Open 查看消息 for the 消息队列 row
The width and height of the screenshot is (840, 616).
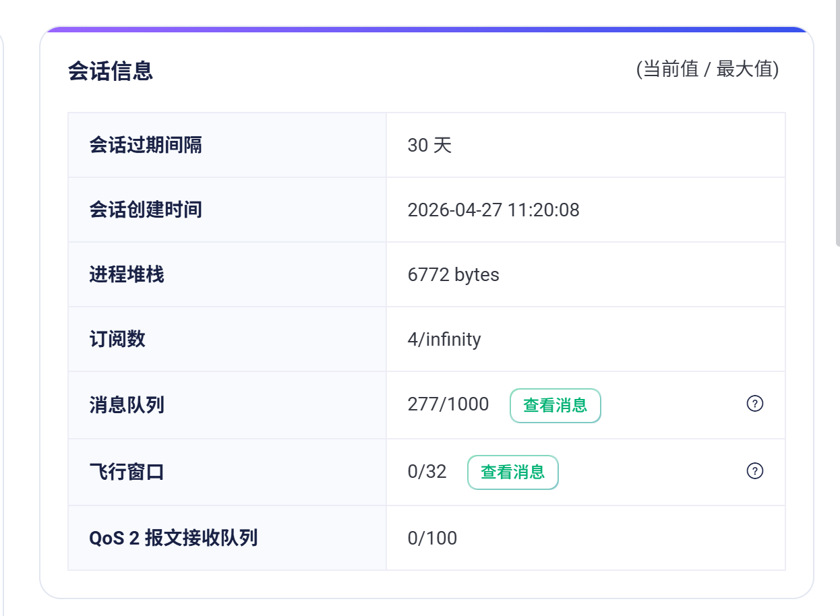point(555,405)
